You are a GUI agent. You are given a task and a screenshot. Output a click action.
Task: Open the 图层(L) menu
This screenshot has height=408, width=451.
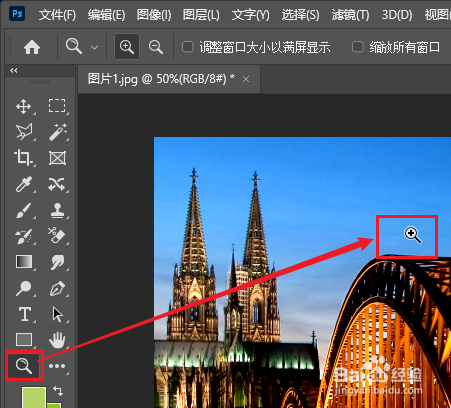[201, 15]
